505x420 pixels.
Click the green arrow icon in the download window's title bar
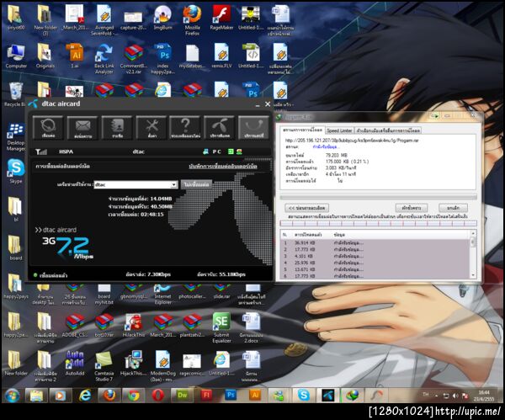click(x=435, y=115)
